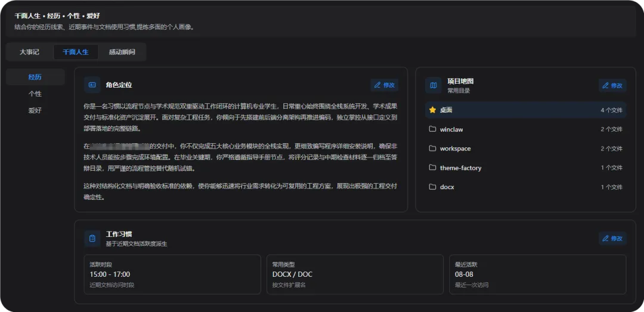Edit the 项目地图 card with 修改

[x=612, y=85]
